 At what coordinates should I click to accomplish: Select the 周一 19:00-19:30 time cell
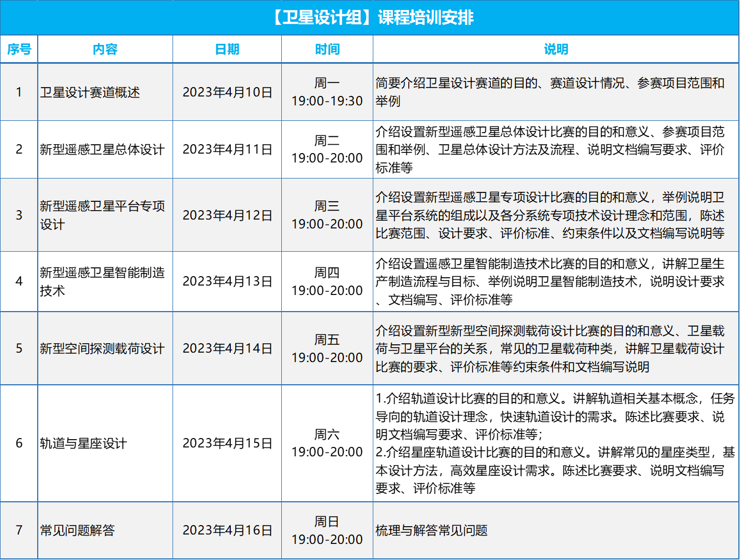coord(327,92)
